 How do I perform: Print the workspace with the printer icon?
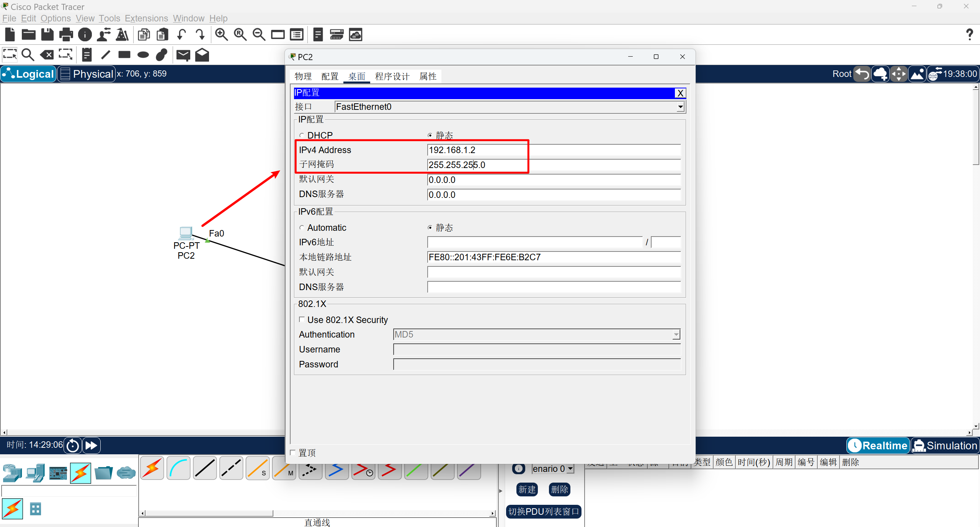click(66, 35)
